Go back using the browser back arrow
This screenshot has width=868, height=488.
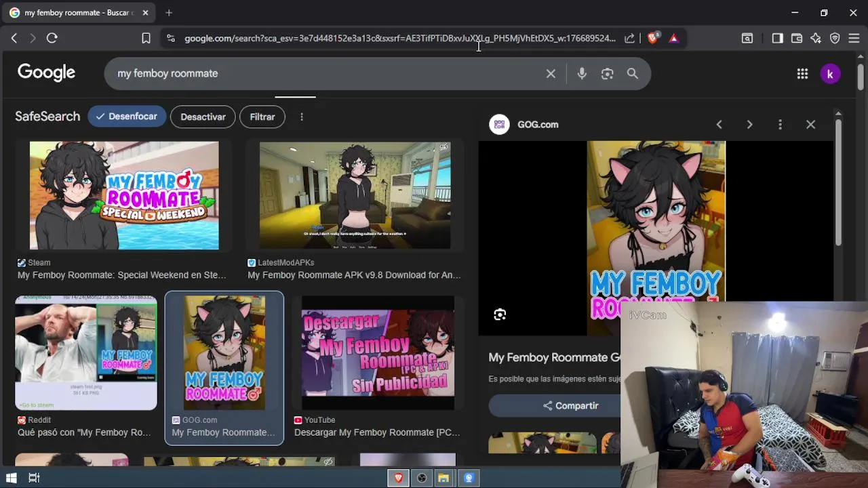tap(14, 39)
